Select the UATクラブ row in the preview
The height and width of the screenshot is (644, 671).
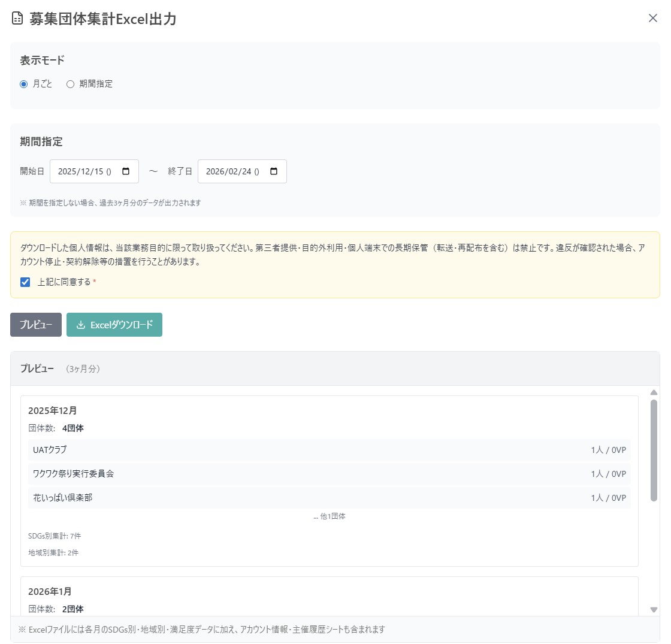(328, 449)
